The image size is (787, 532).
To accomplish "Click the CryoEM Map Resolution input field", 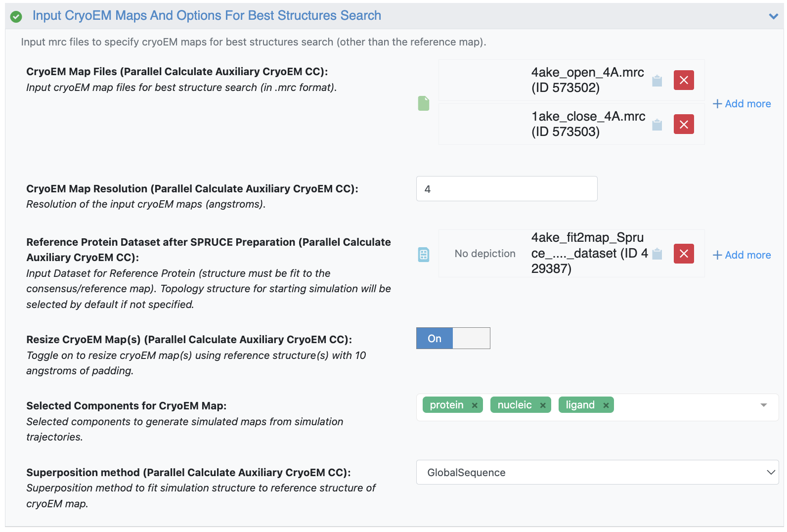I will [507, 189].
